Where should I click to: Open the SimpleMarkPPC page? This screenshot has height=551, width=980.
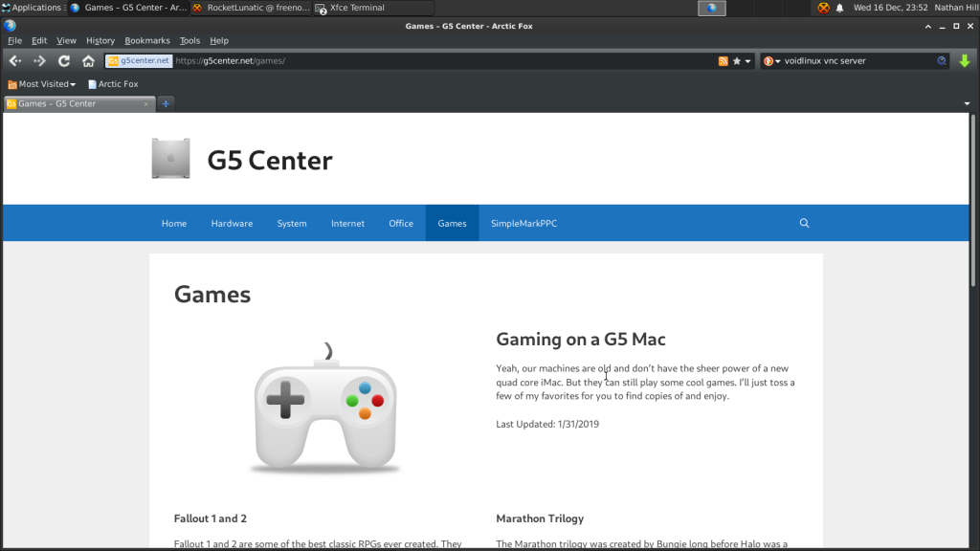tap(523, 223)
